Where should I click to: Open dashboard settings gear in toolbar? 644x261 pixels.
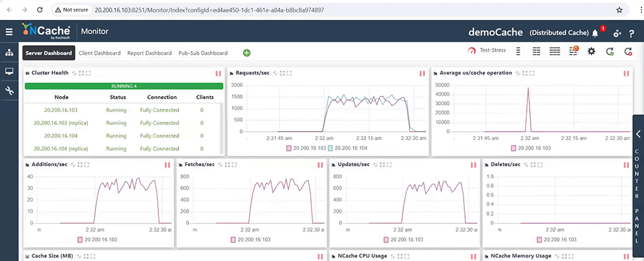tap(591, 51)
